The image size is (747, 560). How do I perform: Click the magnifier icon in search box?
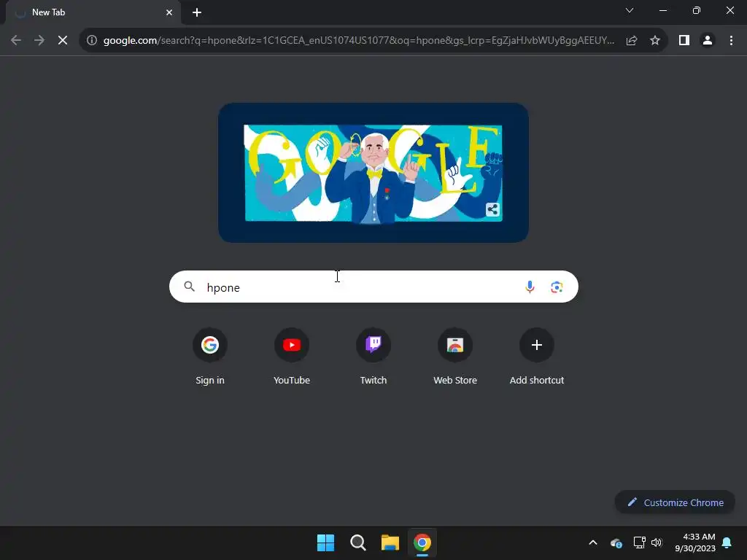[190, 287]
